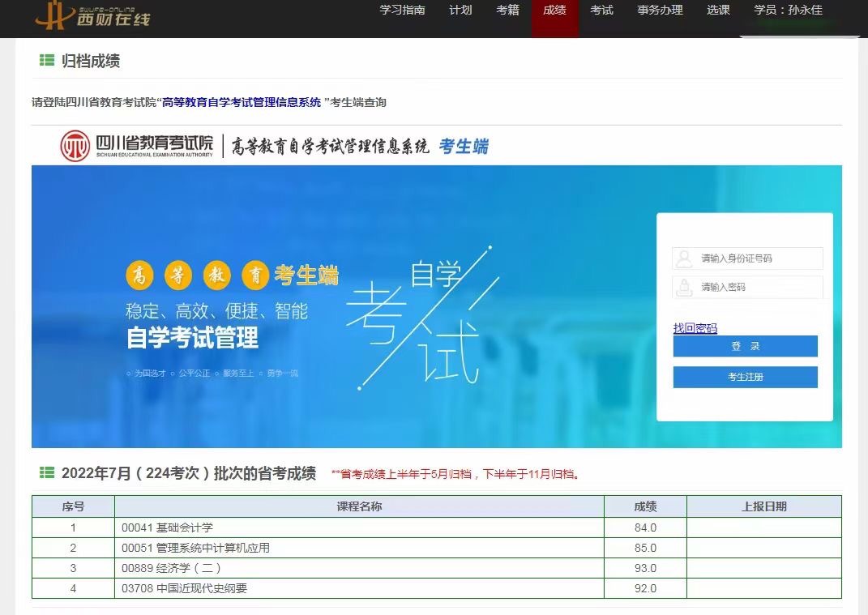Focus the 请输入身份证号码 input field

tap(747, 258)
